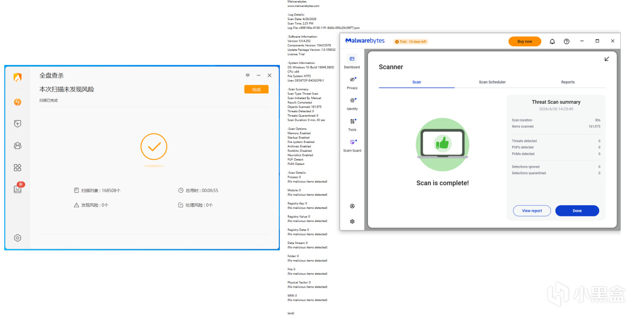Click Objects Scanned: 161,975 log line
This screenshot has width=644, height=315.
pyautogui.click(x=304, y=107)
